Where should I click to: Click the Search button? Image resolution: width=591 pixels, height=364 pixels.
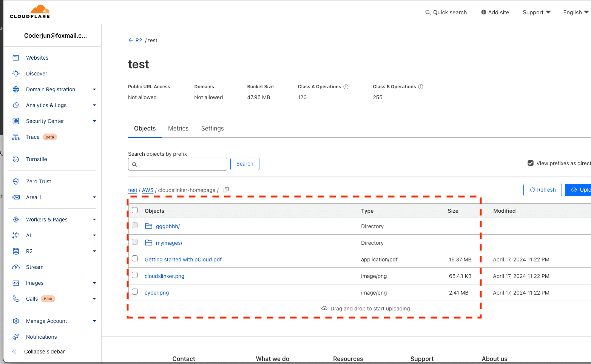pos(245,164)
